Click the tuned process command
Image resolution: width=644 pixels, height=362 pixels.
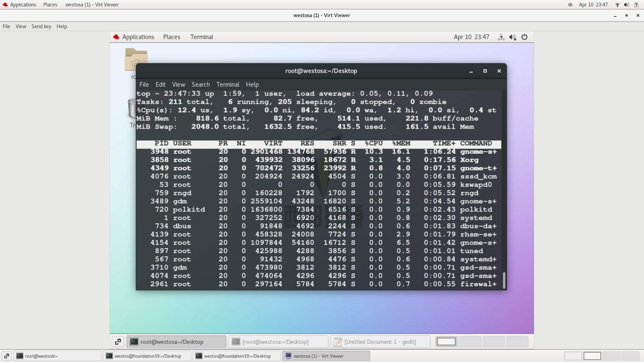[x=472, y=251]
